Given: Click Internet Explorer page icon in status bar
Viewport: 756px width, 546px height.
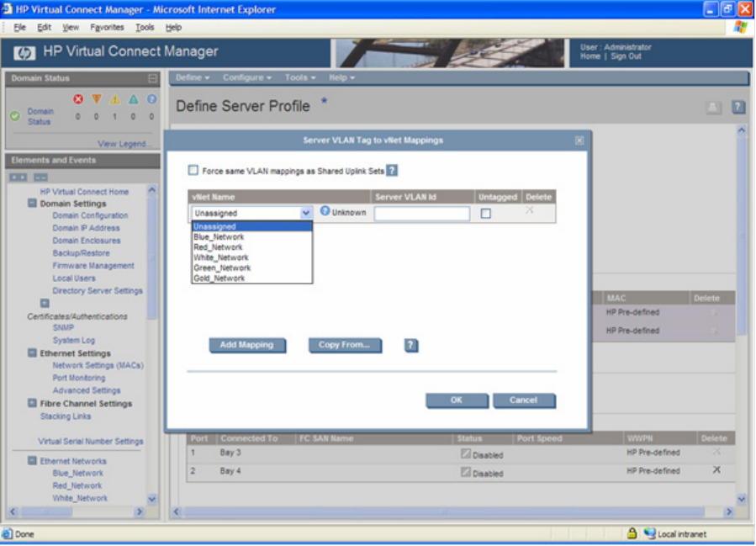Looking at the screenshot, I should (8, 534).
